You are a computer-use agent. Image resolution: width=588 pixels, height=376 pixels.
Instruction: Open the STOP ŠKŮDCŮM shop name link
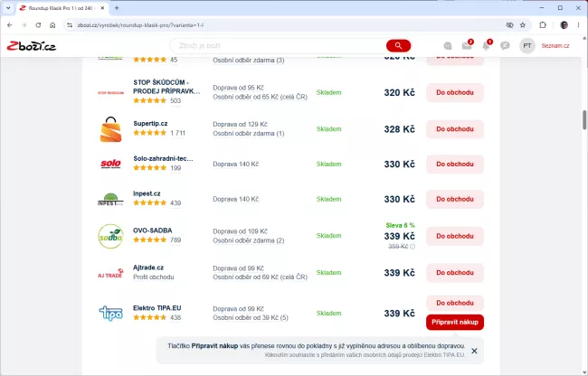[166, 87]
